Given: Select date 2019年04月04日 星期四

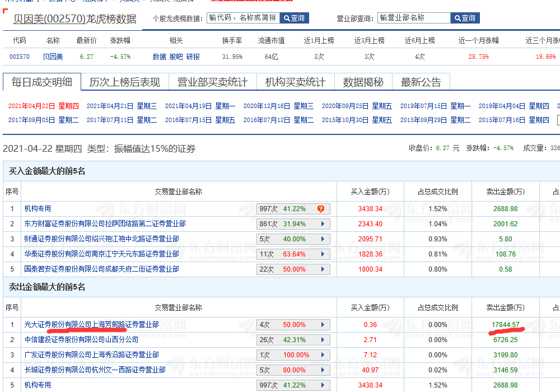Looking at the screenshot, I should [514, 106].
